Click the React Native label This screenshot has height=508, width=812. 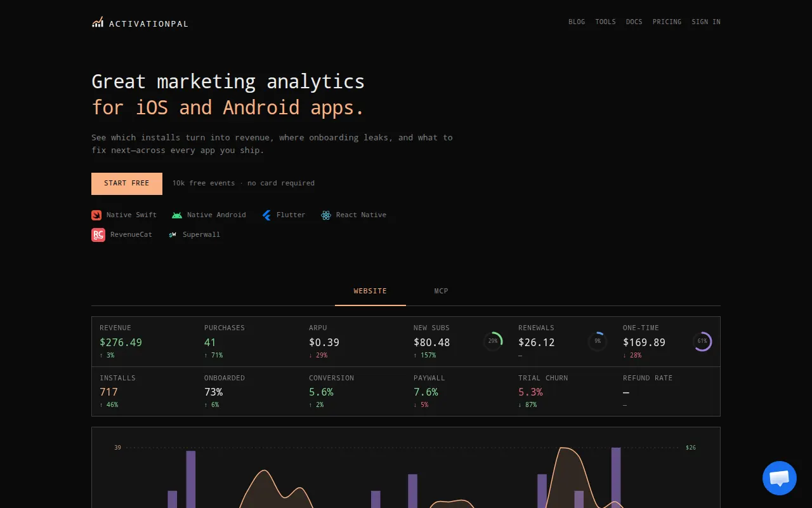(361, 215)
